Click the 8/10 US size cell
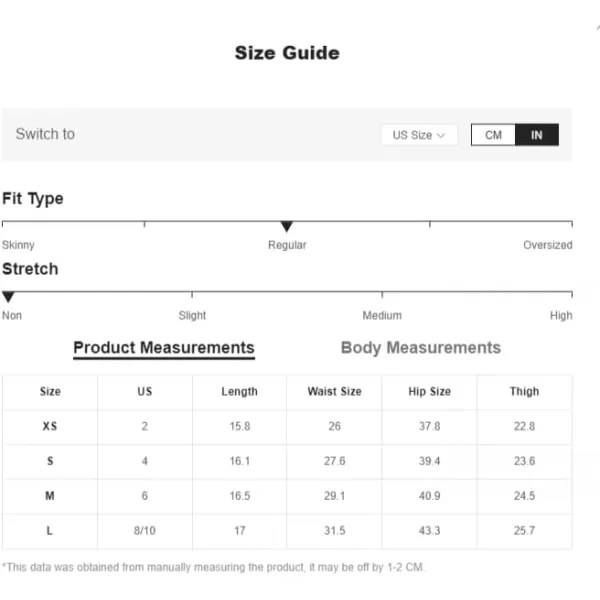The height and width of the screenshot is (600, 600). pyautogui.click(x=145, y=530)
